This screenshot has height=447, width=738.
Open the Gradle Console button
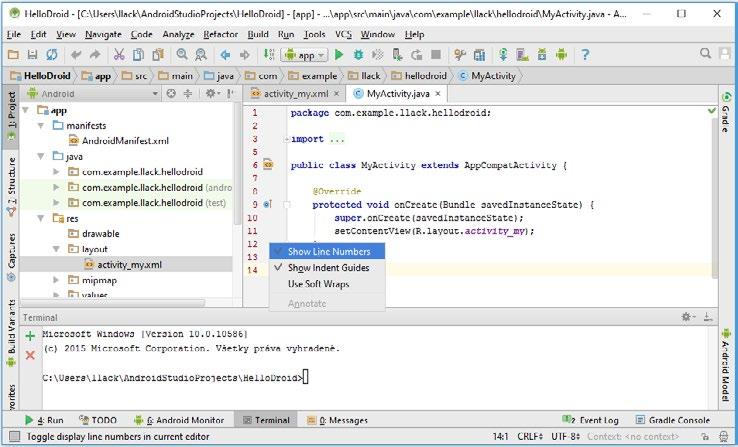pos(672,420)
